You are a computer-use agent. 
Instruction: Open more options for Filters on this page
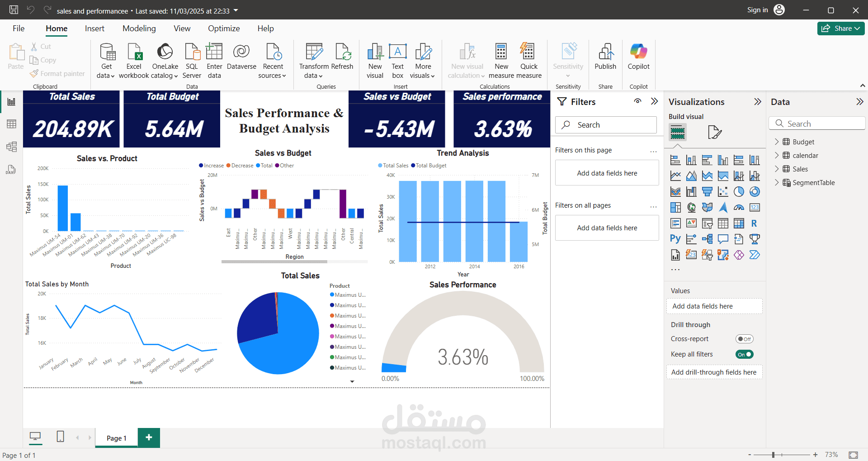[653, 151]
